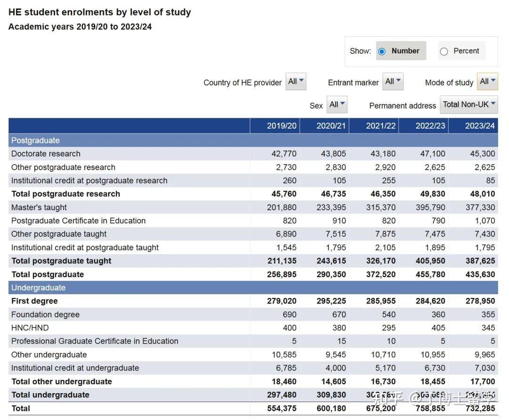Click the 2023/24 Master's taught value 377,330
The height and width of the screenshot is (420, 509).
coord(480,207)
